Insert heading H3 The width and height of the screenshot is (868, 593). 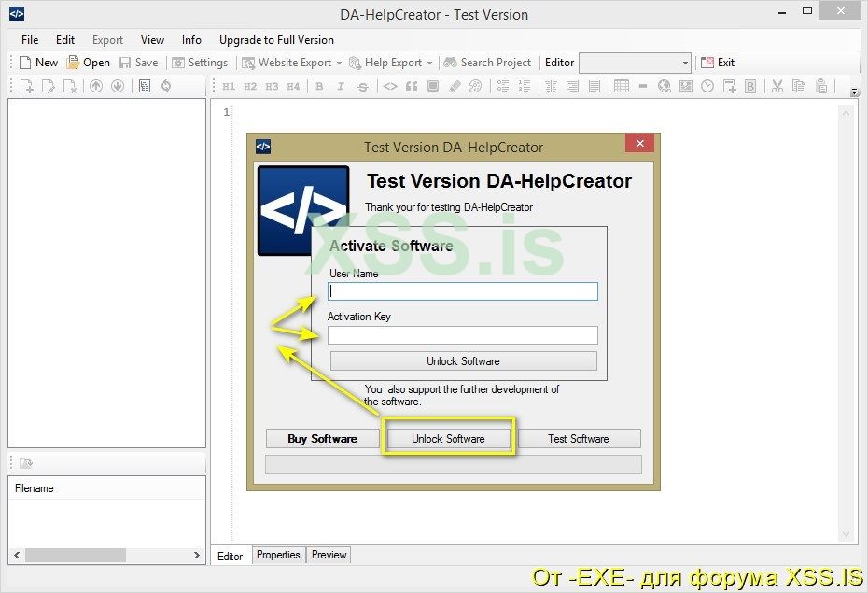point(272,86)
